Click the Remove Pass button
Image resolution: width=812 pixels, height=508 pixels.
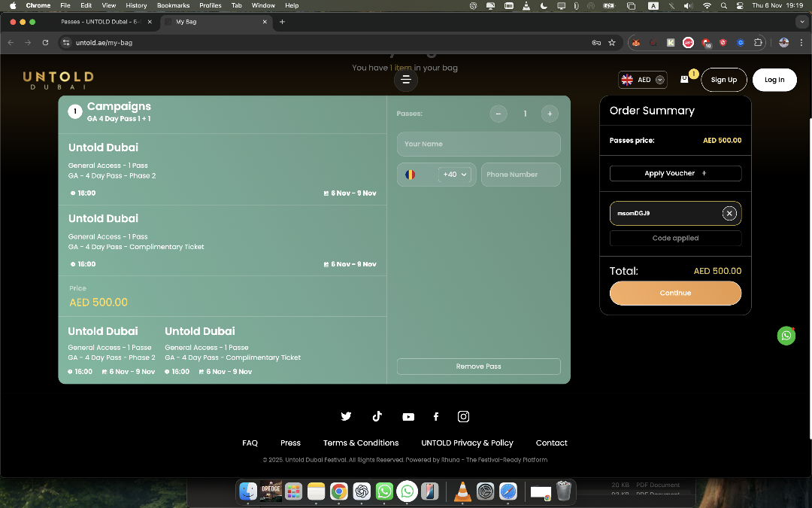478,367
